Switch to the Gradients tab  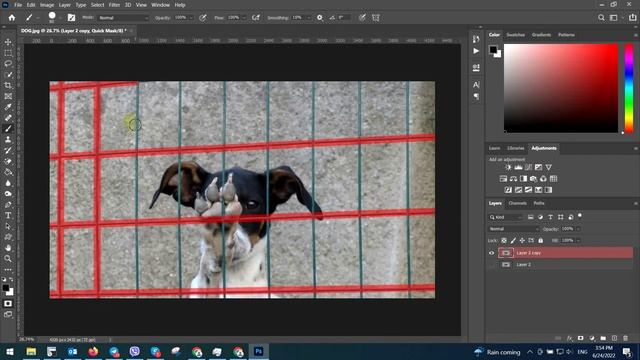click(x=541, y=35)
